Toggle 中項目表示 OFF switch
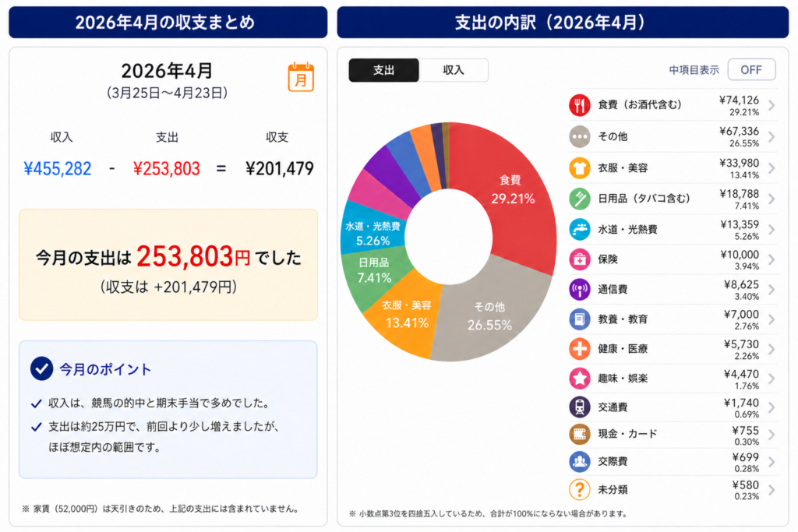 pyautogui.click(x=751, y=69)
